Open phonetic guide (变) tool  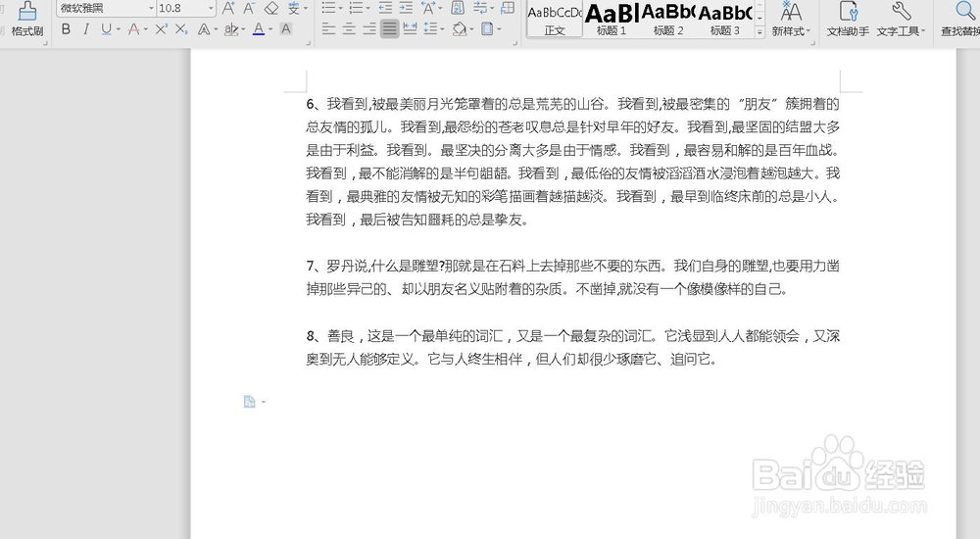(x=294, y=8)
